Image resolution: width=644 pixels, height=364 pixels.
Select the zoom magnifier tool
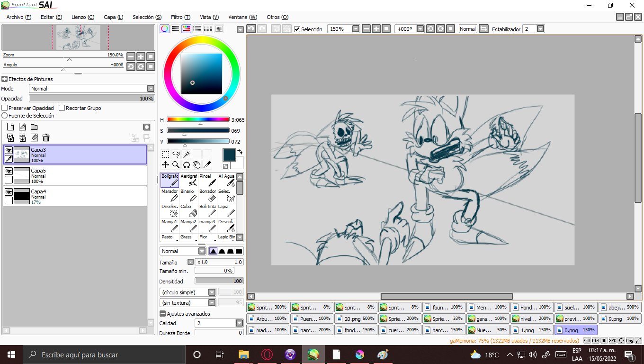click(x=176, y=164)
